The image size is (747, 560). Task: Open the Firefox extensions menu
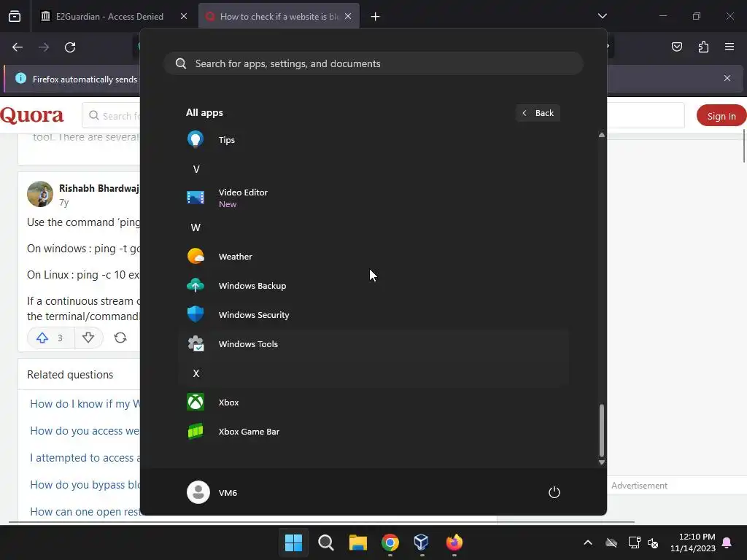(x=703, y=47)
